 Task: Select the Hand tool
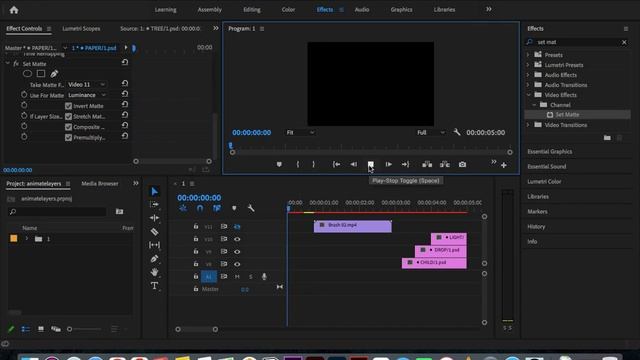(154, 272)
